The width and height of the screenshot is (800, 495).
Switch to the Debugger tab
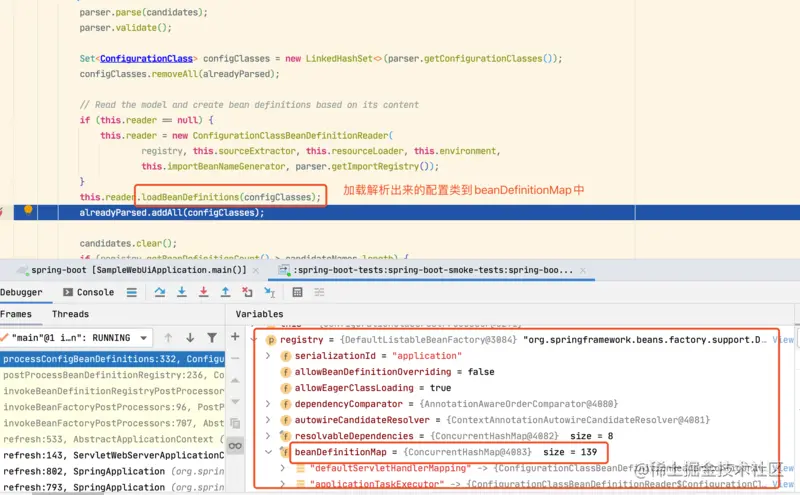click(x=21, y=292)
